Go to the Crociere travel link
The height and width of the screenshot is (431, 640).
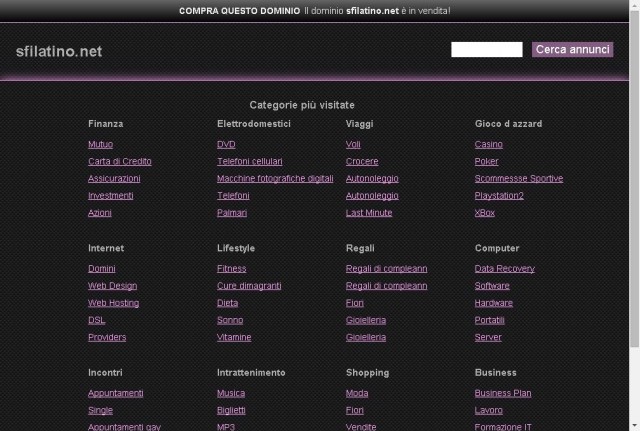click(x=362, y=162)
